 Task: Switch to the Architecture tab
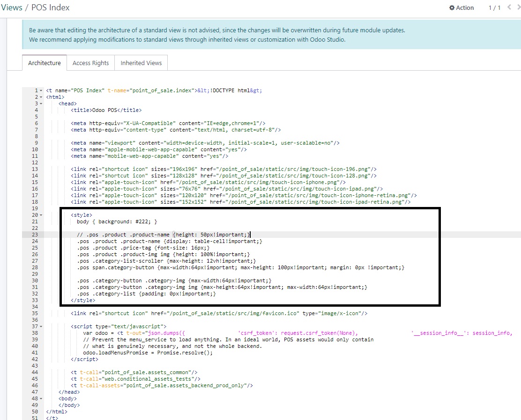45,63
